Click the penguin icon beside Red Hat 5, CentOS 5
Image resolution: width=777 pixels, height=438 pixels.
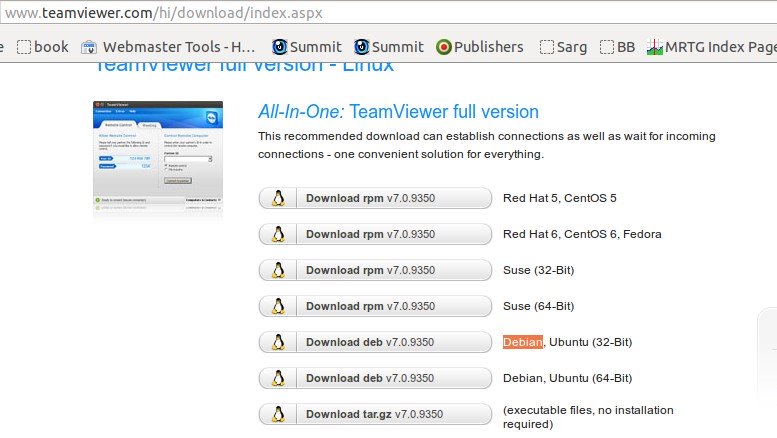278,198
